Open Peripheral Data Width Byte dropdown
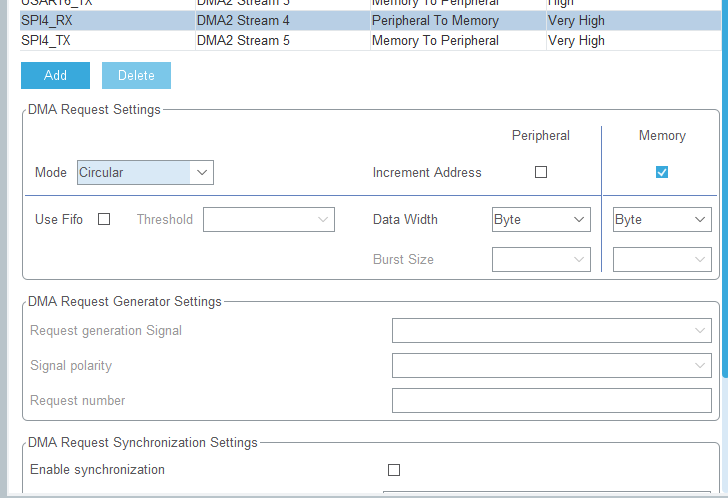This screenshot has width=728, height=499. coord(541,220)
